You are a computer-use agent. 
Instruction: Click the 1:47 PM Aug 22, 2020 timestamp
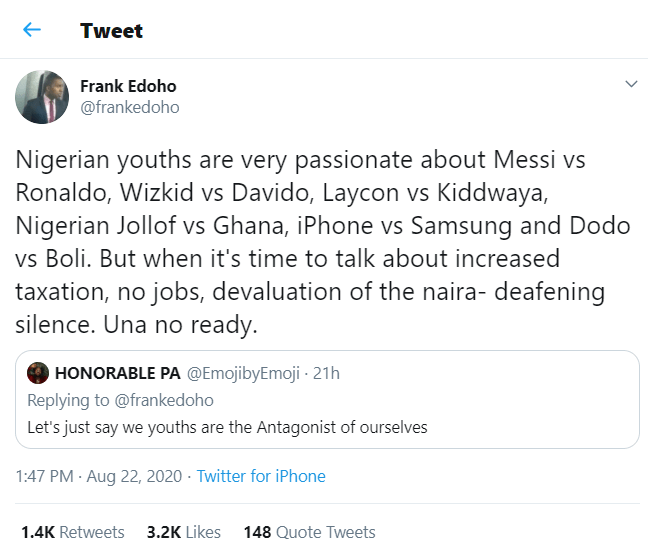coord(99,476)
